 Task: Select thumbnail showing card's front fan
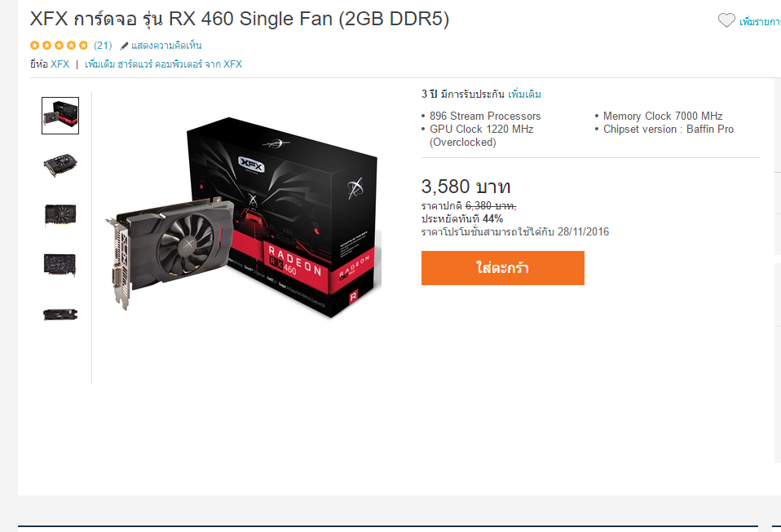click(x=60, y=215)
